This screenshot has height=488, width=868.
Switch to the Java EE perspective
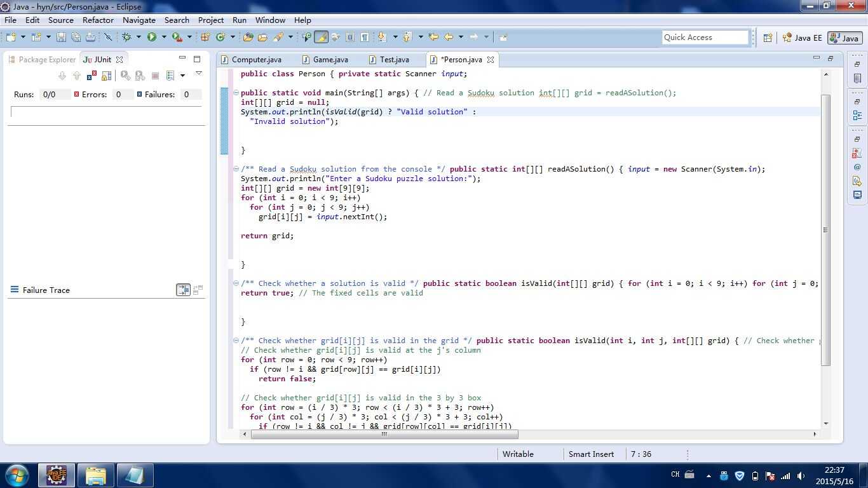[802, 37]
